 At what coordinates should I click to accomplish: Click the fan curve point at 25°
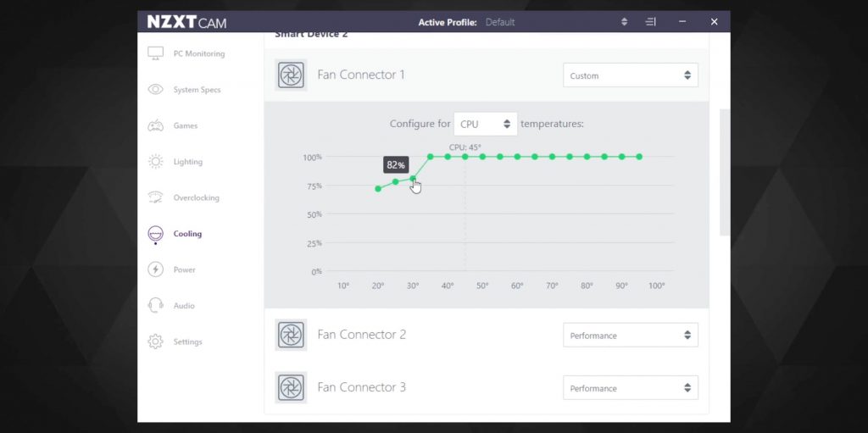pyautogui.click(x=395, y=181)
